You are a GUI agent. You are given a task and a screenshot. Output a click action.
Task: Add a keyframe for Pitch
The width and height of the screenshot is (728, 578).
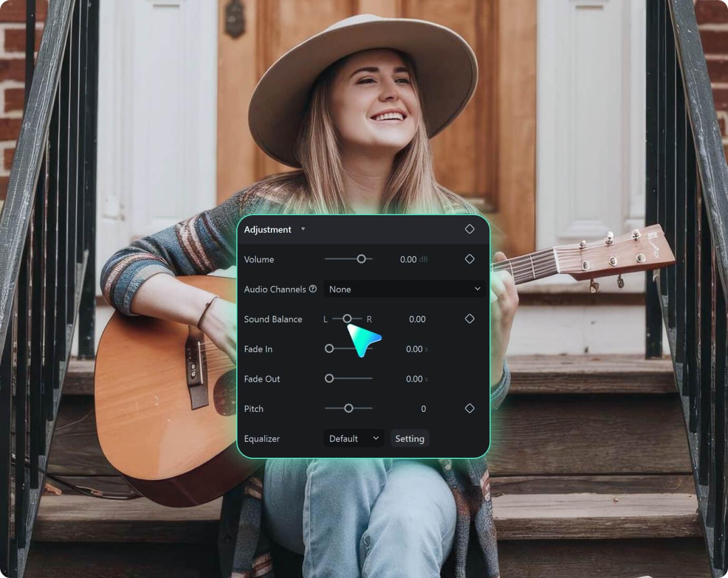(x=470, y=408)
